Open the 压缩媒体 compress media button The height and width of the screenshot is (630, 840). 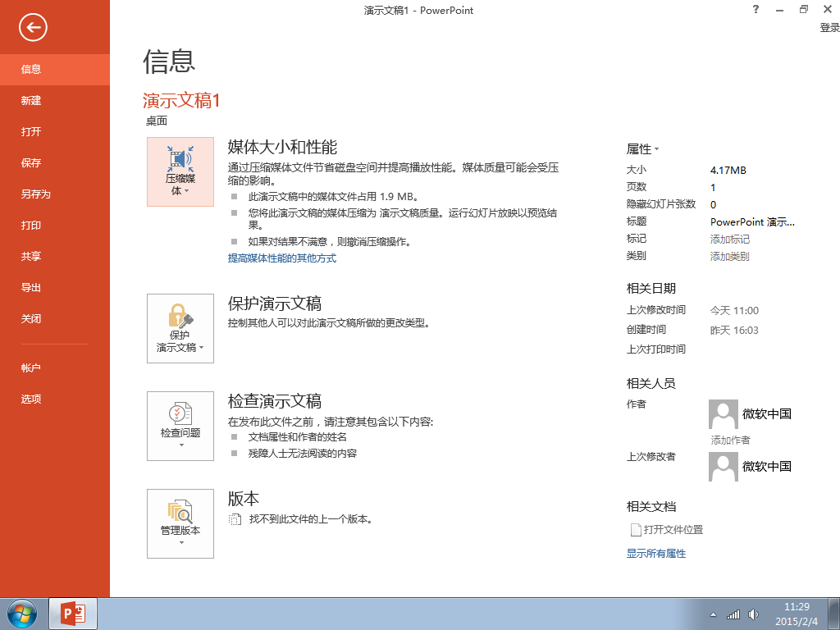(x=180, y=171)
